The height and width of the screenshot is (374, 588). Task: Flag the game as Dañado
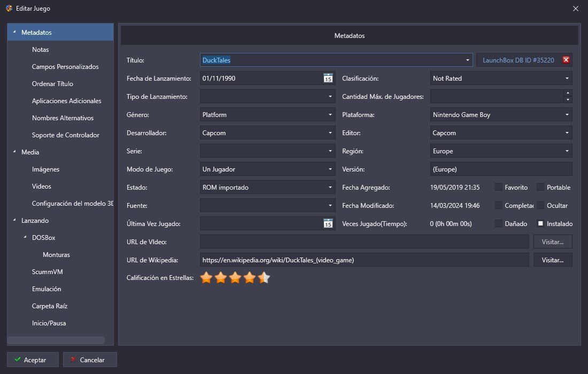pyautogui.click(x=498, y=224)
